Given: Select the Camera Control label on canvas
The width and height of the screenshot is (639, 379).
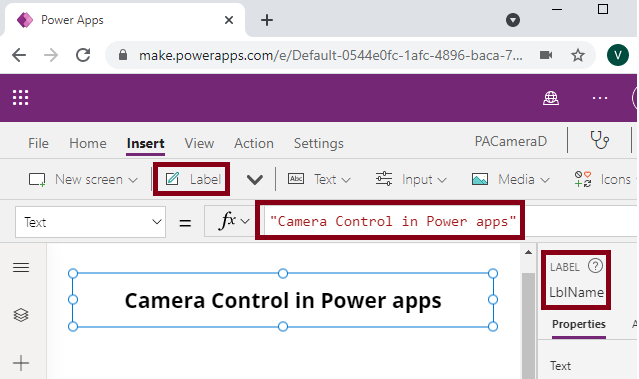Looking at the screenshot, I should 283,300.
